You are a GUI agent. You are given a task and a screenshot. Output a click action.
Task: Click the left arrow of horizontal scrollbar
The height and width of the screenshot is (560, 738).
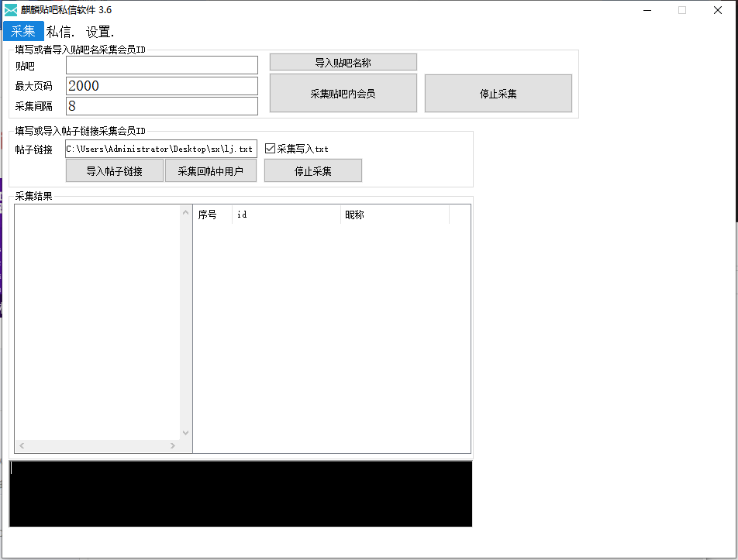[x=22, y=445]
